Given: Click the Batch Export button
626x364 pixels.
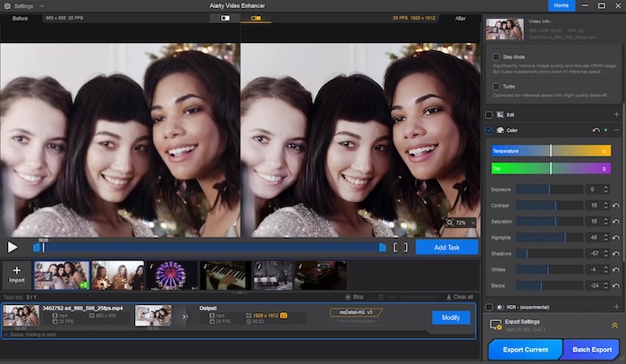Looking at the screenshot, I should 593,350.
